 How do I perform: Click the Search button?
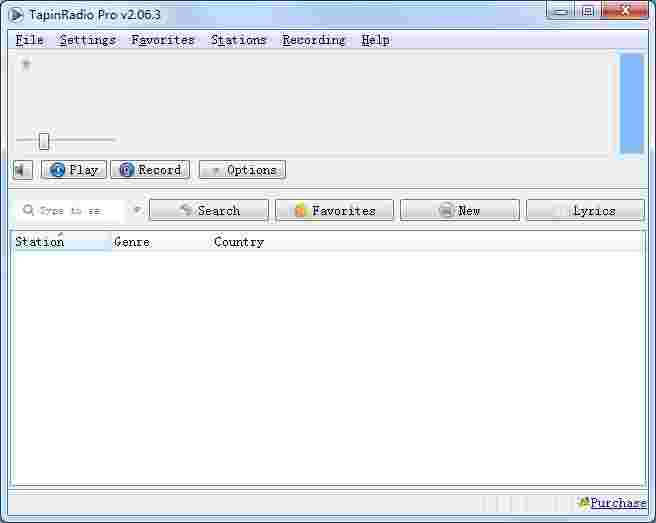pos(209,210)
